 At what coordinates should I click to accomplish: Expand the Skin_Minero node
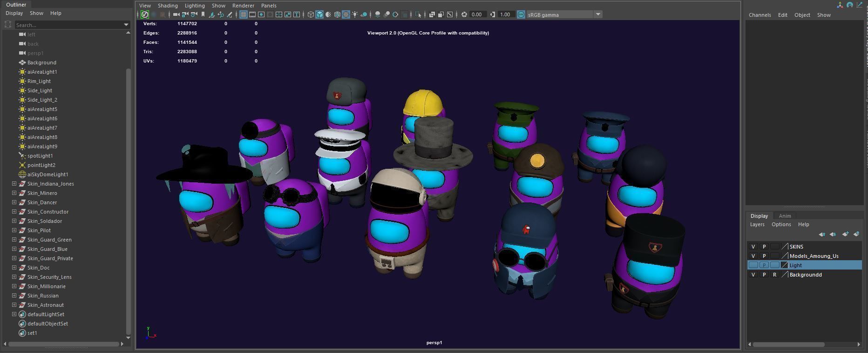click(14, 193)
